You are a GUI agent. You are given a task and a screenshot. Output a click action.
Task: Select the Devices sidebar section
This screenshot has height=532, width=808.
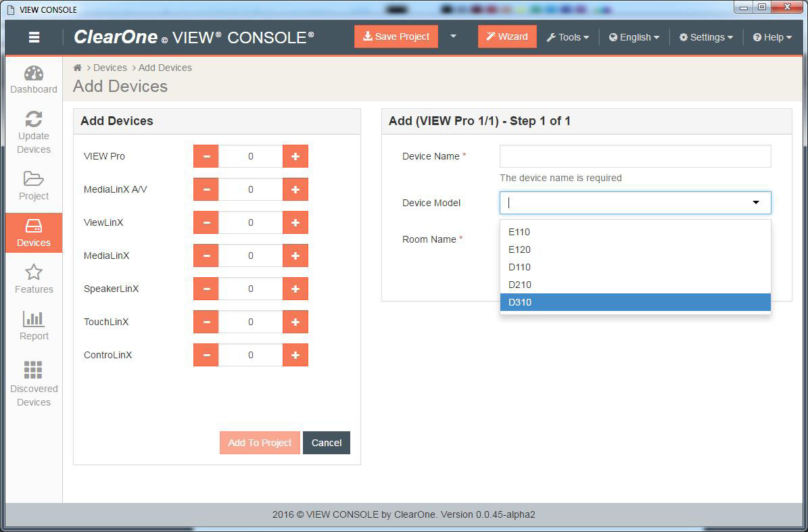[34, 233]
